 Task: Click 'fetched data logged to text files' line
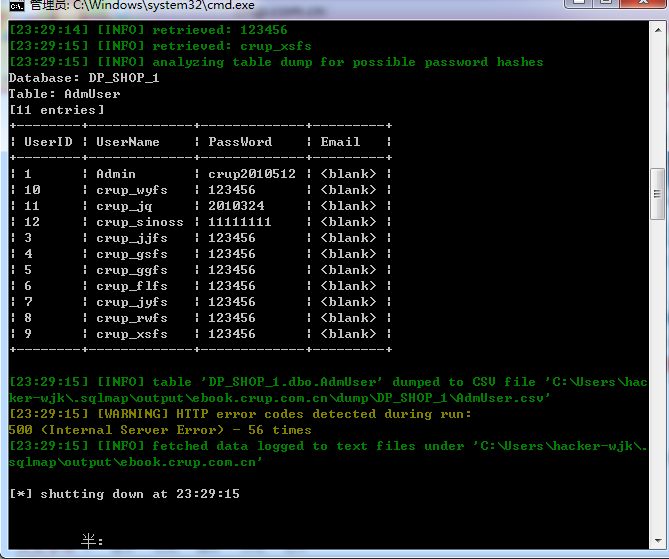pyautogui.click(x=329, y=446)
